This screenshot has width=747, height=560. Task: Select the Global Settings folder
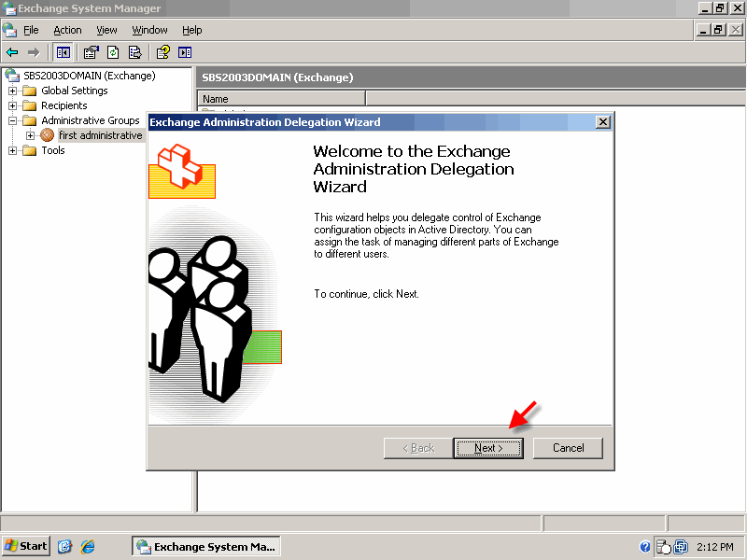pos(75,91)
